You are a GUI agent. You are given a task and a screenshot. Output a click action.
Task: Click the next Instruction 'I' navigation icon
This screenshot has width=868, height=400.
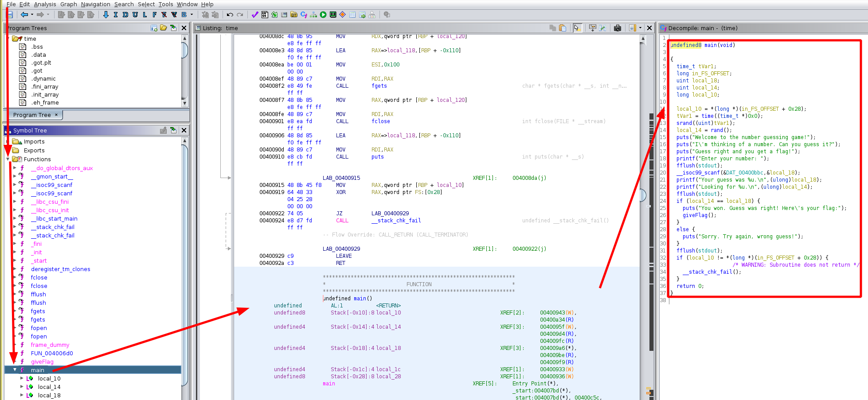(x=116, y=15)
